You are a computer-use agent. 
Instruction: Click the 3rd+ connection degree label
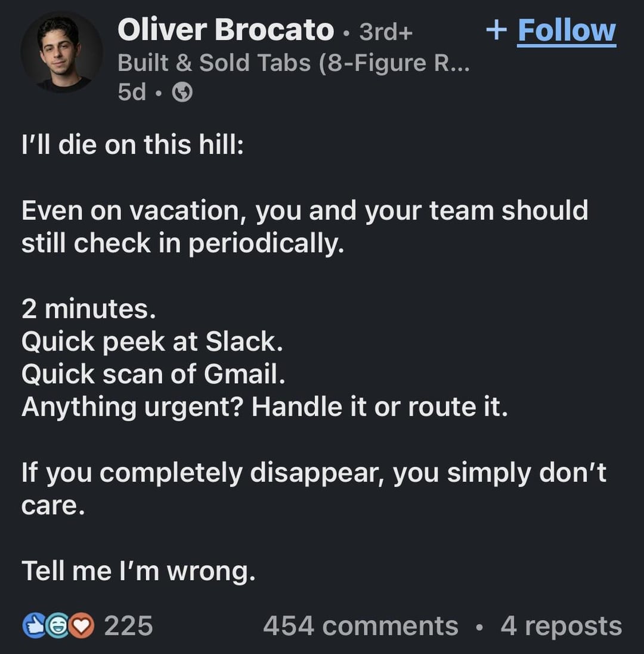point(386,32)
